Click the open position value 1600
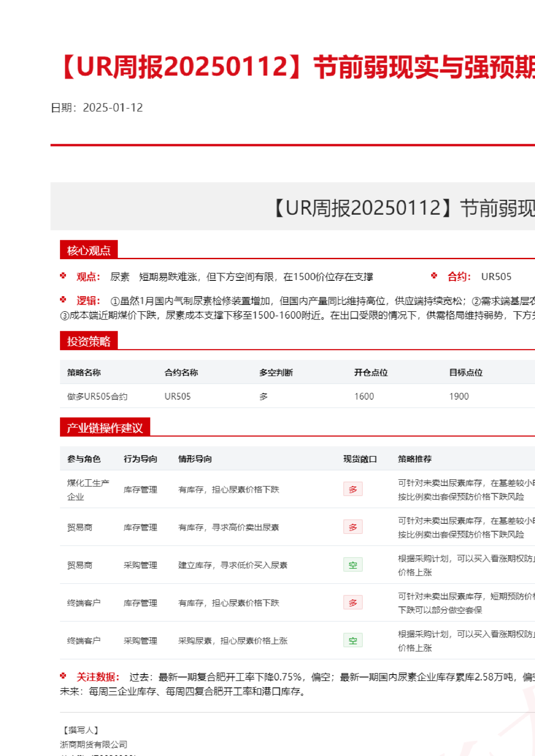Image resolution: width=535 pixels, height=756 pixels. coord(364,396)
